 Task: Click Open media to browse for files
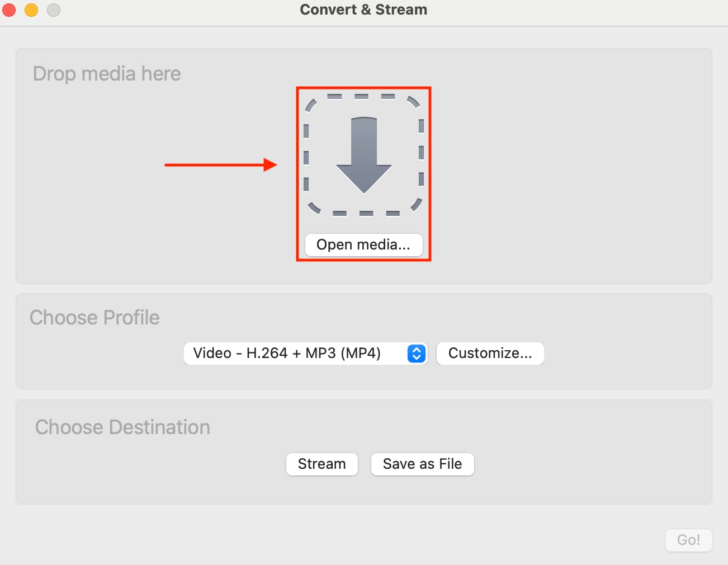pyautogui.click(x=363, y=244)
